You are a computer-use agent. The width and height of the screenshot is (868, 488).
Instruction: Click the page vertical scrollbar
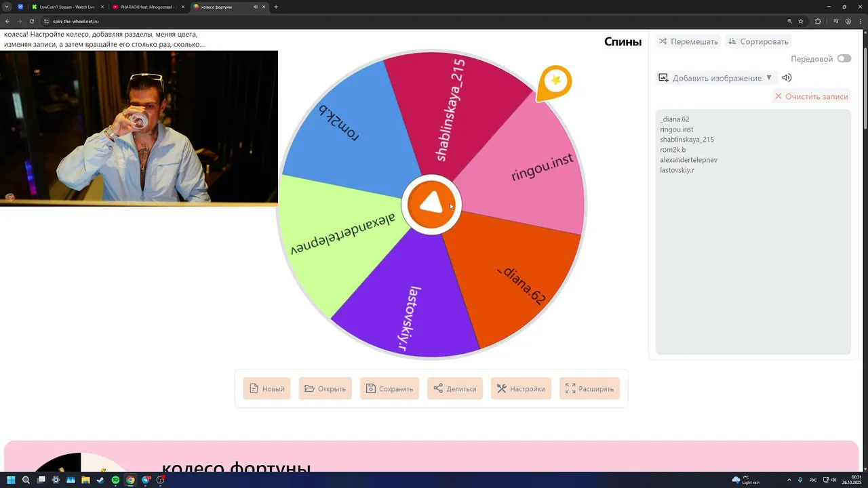pos(865,88)
